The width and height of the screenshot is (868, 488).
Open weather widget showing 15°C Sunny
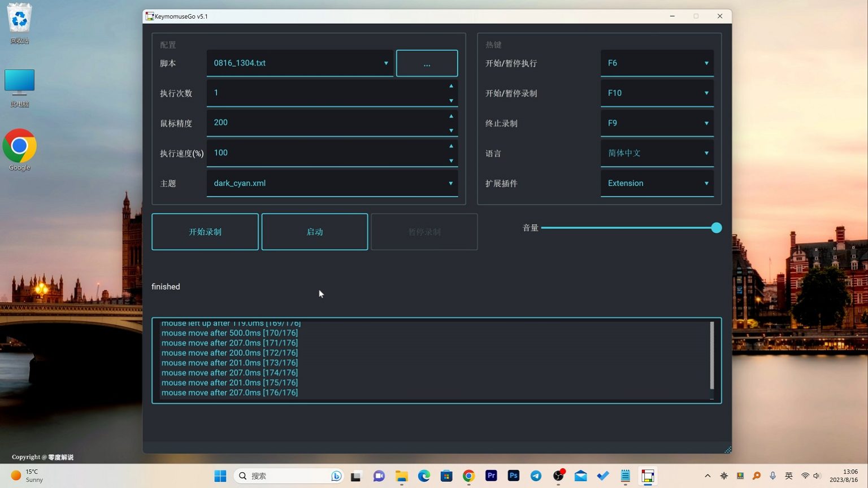[27, 476]
